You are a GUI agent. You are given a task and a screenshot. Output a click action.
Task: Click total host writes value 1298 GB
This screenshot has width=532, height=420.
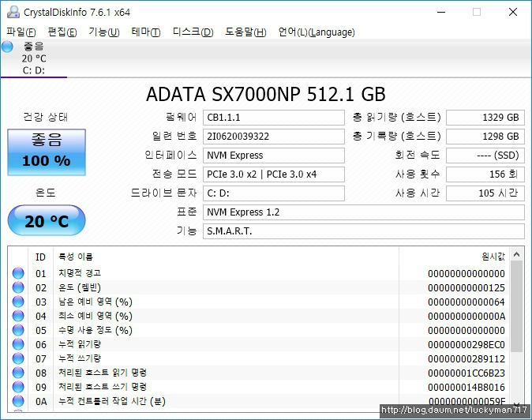[485, 137]
